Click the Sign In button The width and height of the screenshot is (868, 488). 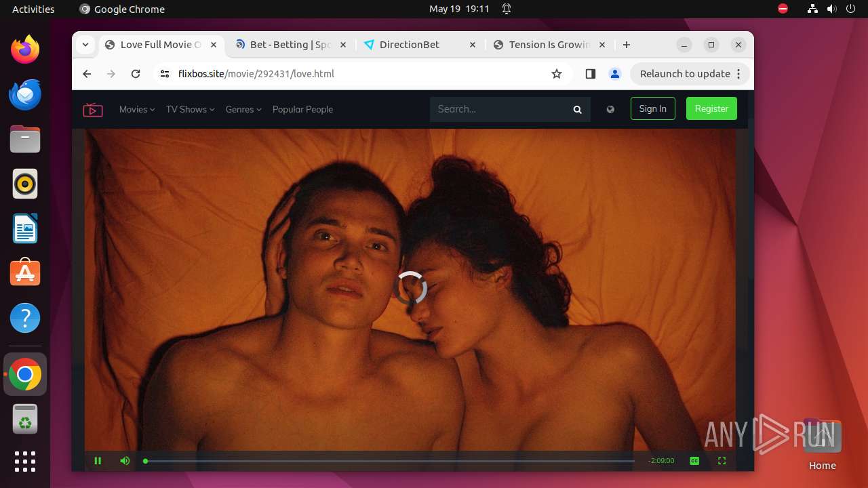653,108
